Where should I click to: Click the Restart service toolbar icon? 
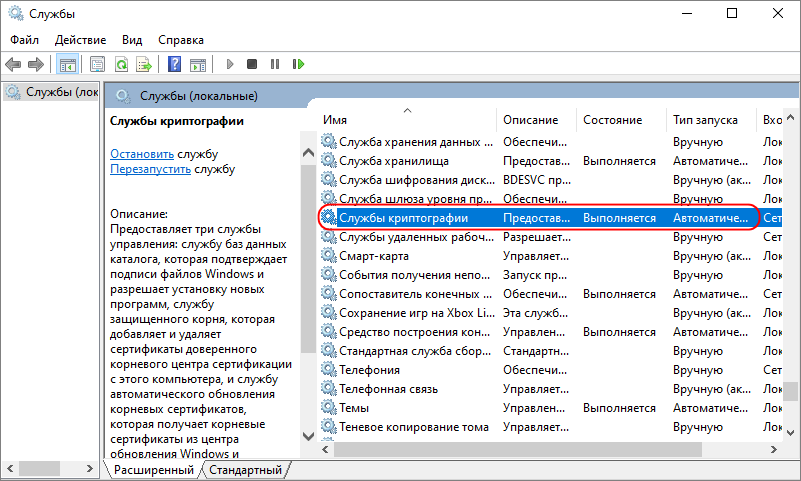coord(298,64)
